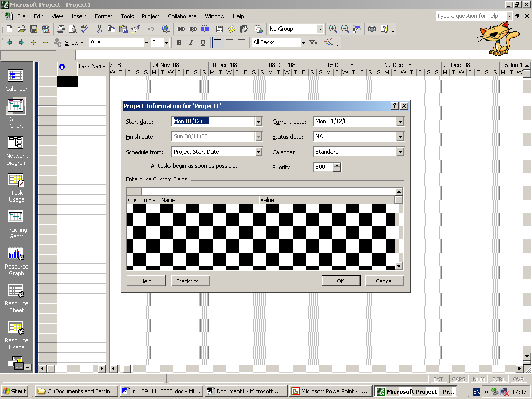532x399 pixels.
Task: Click OK in Project Information dialog
Action: [341, 281]
